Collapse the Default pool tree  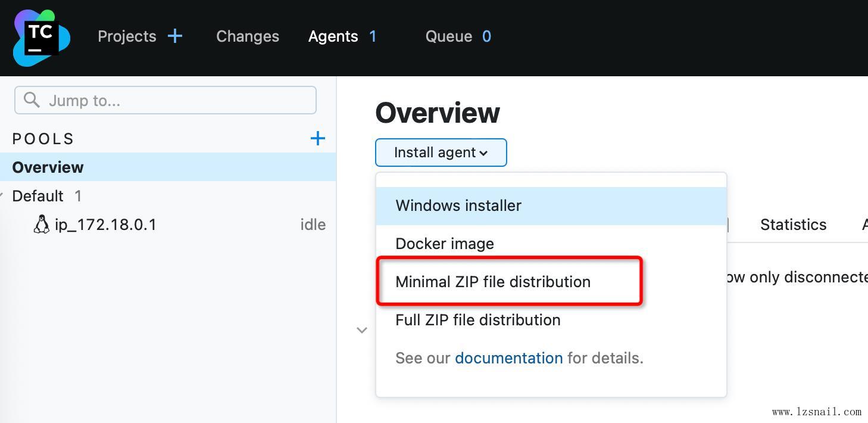pos(2,194)
